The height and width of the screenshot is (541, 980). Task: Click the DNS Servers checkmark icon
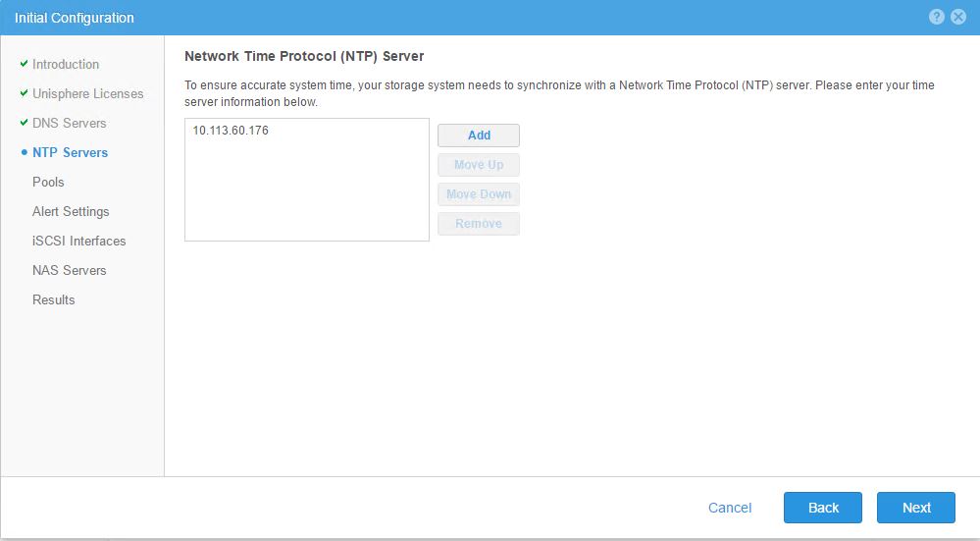click(24, 123)
